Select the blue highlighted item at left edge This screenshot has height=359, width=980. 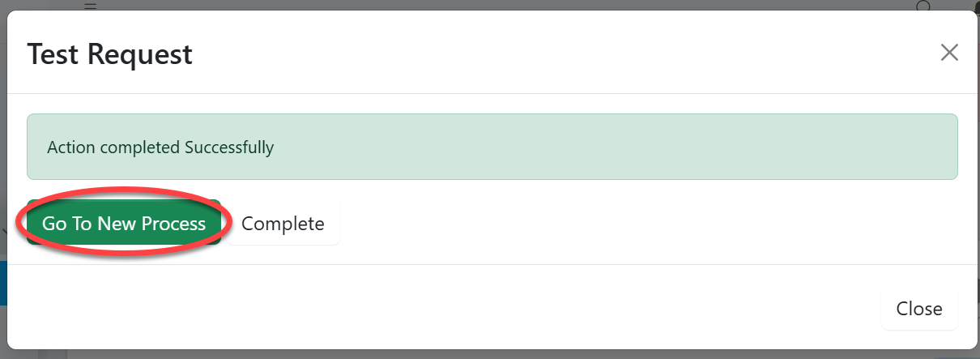[3, 282]
